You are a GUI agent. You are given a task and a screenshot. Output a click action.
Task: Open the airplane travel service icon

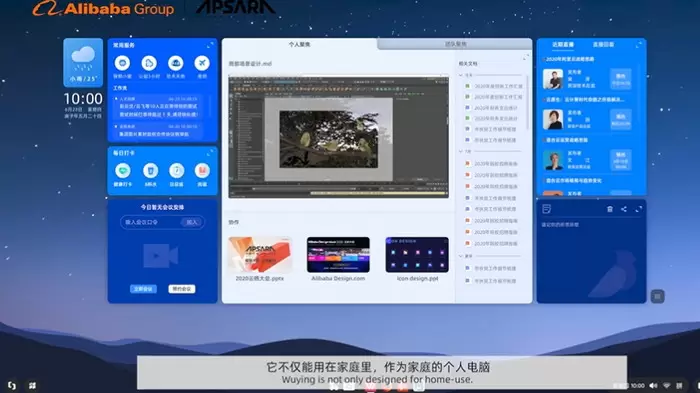[202, 63]
